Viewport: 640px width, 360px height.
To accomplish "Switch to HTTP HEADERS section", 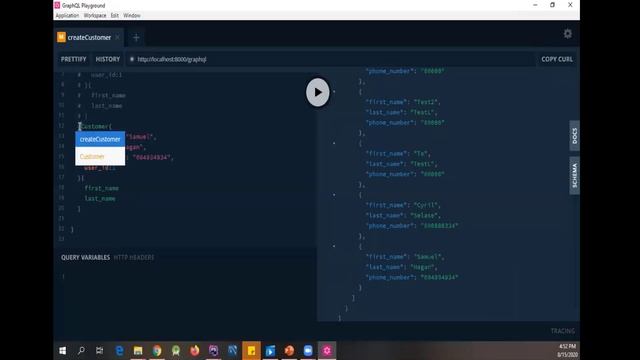I will (134, 258).
